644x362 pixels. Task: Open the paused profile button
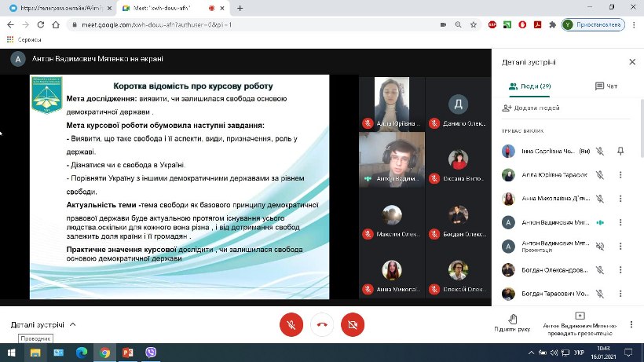click(593, 24)
